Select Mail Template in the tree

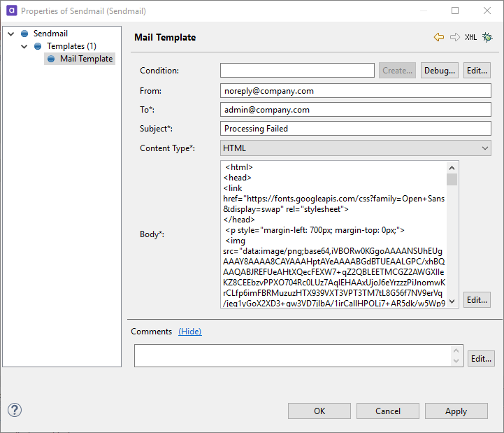[86, 59]
